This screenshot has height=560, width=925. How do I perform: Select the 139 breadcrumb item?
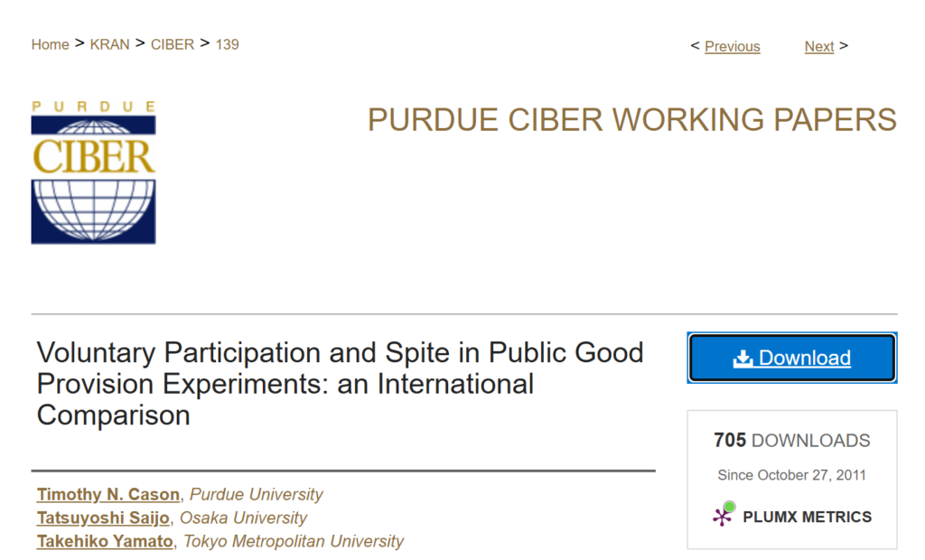tap(227, 45)
